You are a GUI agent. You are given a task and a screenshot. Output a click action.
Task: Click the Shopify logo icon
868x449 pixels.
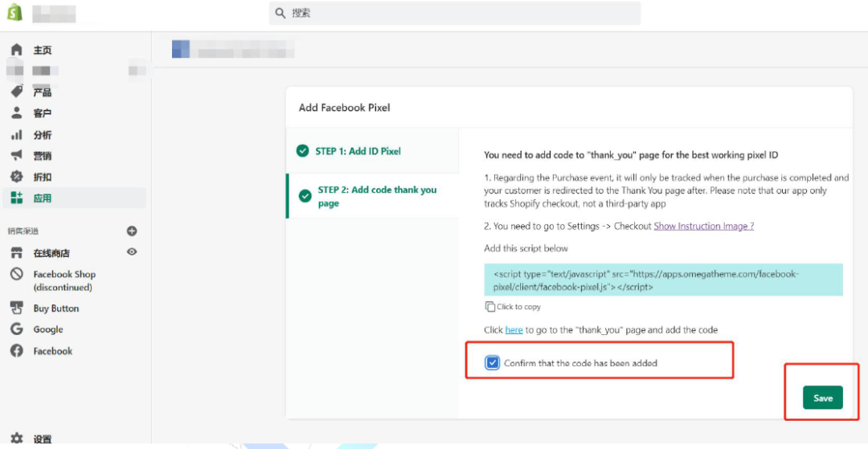(15, 13)
